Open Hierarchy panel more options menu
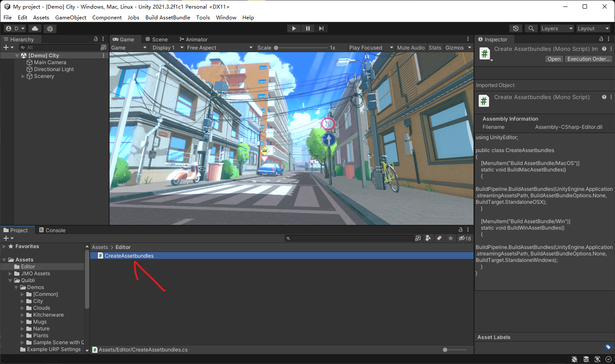Image resolution: width=615 pixels, height=364 pixels. pos(103,39)
